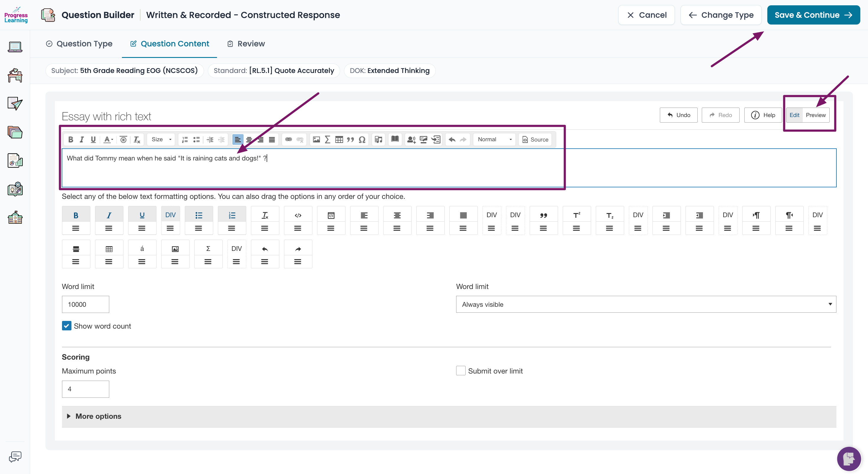Apply block quote from the editor toolbar
Viewport: 868px width, 474px height.
[350, 139]
